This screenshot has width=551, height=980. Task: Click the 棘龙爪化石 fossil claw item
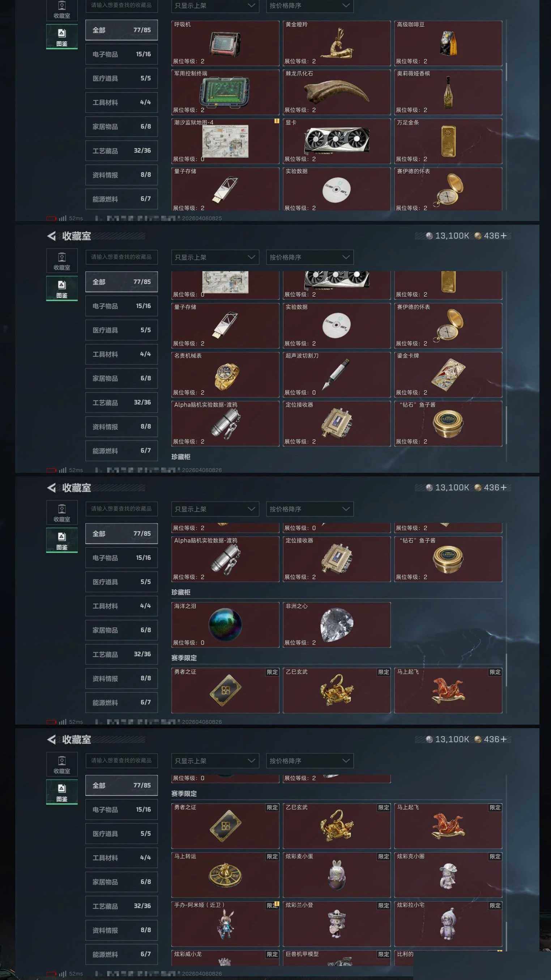[337, 92]
